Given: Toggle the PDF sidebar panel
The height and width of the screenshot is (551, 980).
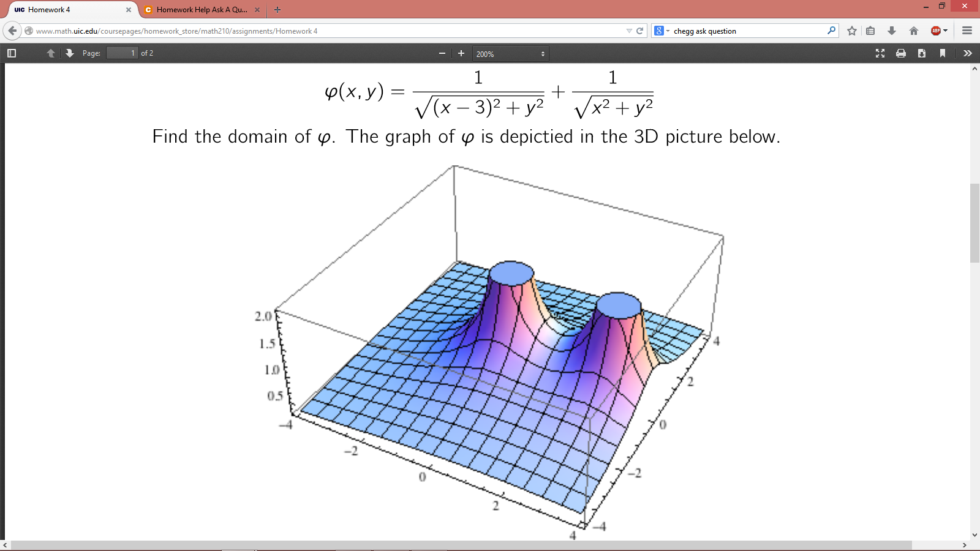Looking at the screenshot, I should point(11,53).
